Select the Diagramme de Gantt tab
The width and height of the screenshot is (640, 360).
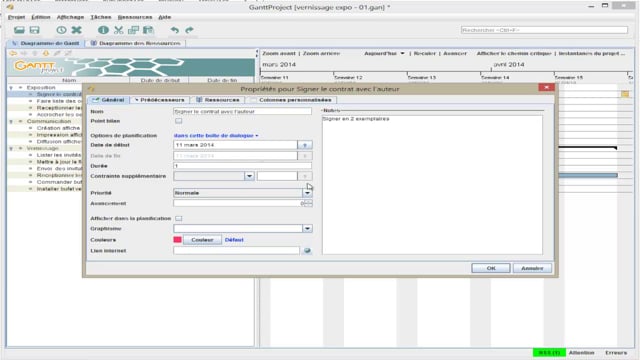tap(45, 43)
